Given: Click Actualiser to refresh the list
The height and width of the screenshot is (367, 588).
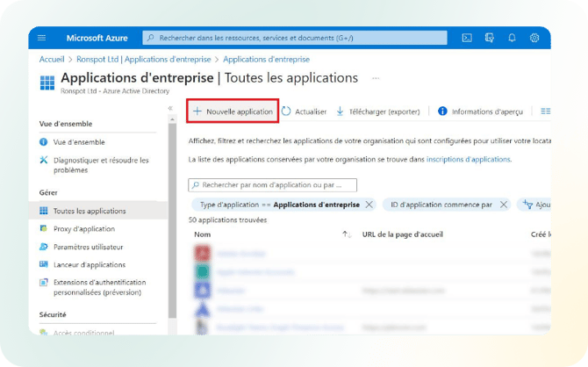Looking at the screenshot, I should click(x=305, y=112).
